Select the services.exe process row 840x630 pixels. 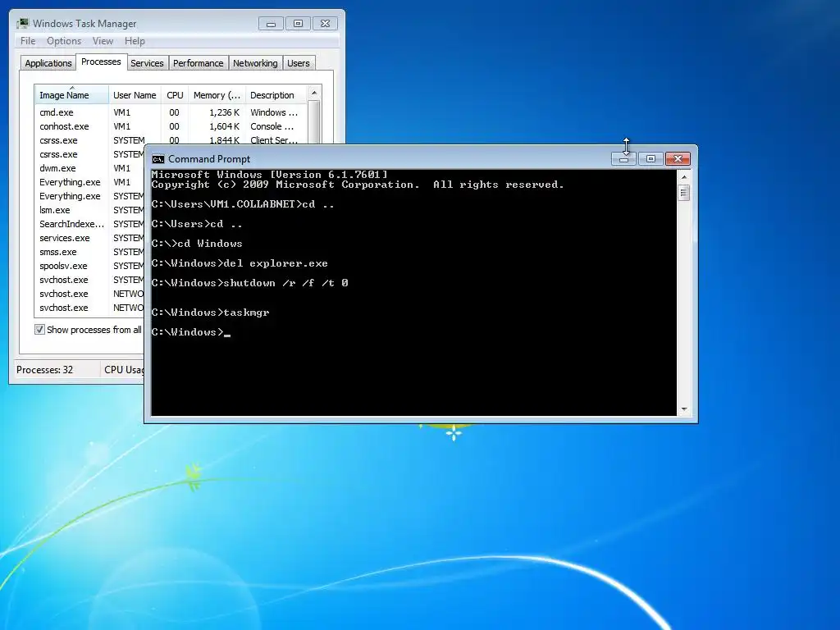[x=90, y=238]
